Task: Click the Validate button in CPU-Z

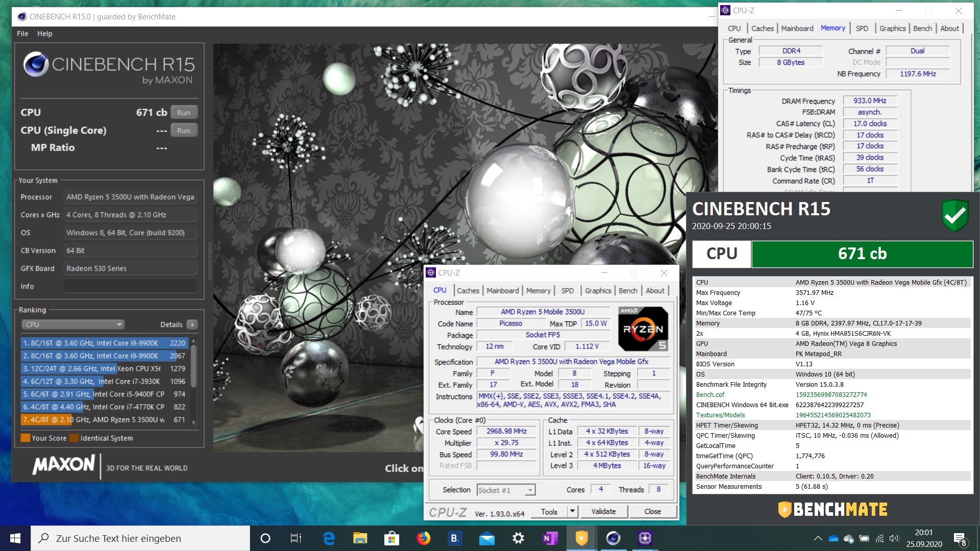Action: [x=603, y=512]
